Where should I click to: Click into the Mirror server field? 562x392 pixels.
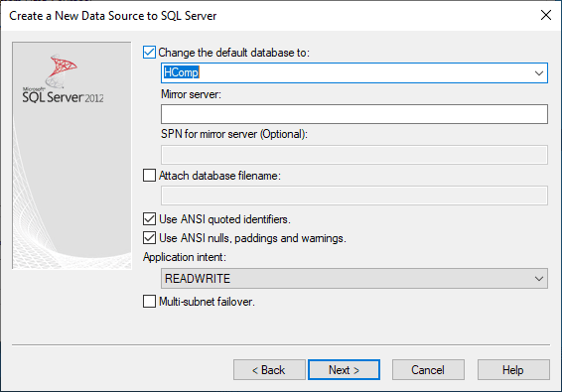354,114
